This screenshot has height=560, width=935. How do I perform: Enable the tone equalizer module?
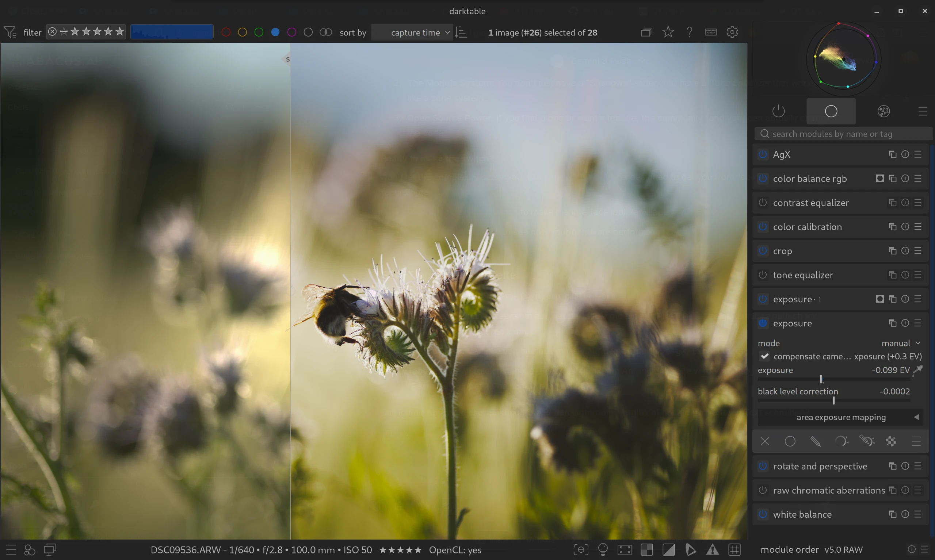tap(763, 275)
